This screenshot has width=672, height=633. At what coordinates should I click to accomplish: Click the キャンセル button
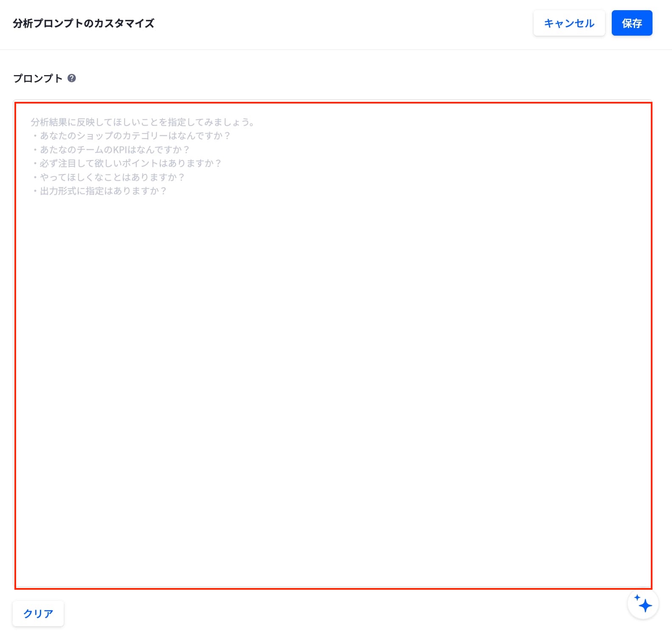pos(569,23)
